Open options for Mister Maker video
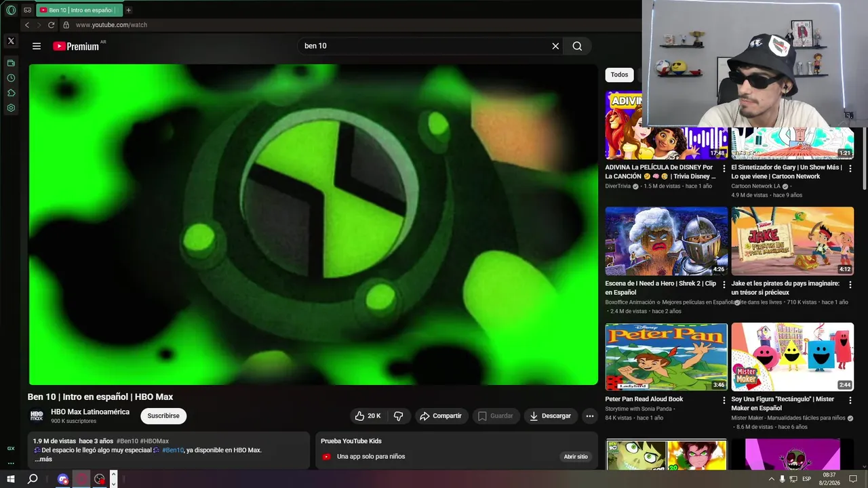This screenshot has height=488, width=868. pyautogui.click(x=850, y=401)
